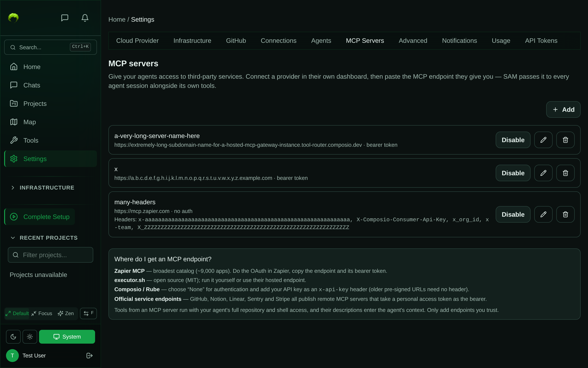Image resolution: width=588 pixels, height=368 pixels.
Task: Click 'Where do I get an MCP endpoint?' heading
Action: coord(163,259)
